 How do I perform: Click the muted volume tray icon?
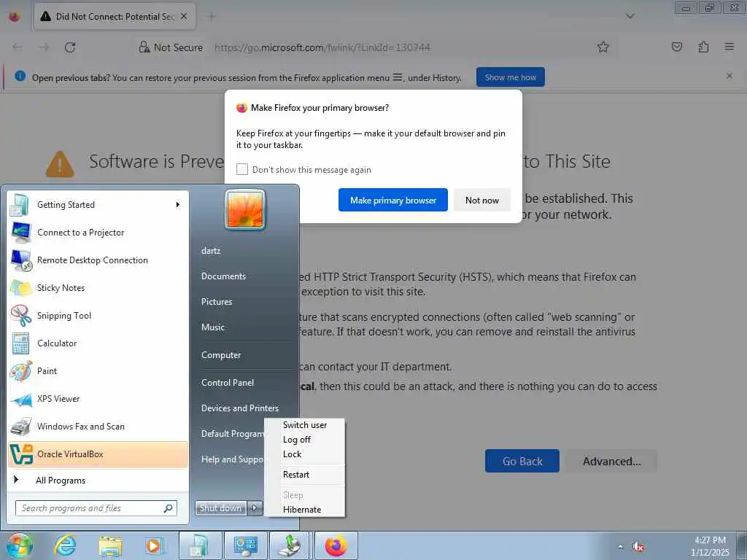(x=638, y=547)
